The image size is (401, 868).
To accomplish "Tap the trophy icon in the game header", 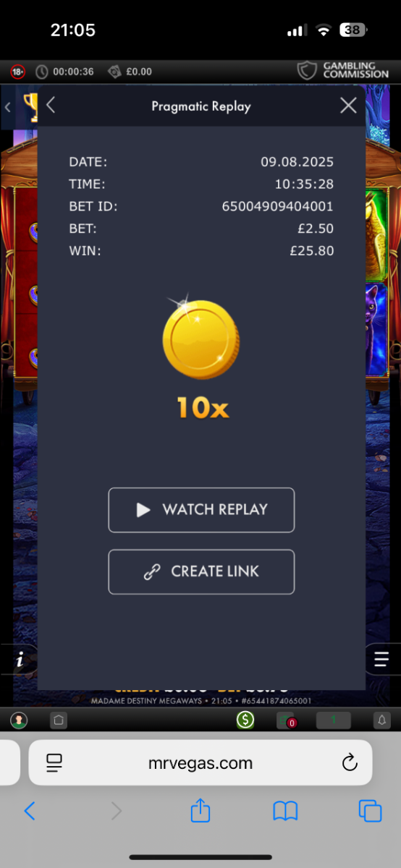I will (30, 106).
